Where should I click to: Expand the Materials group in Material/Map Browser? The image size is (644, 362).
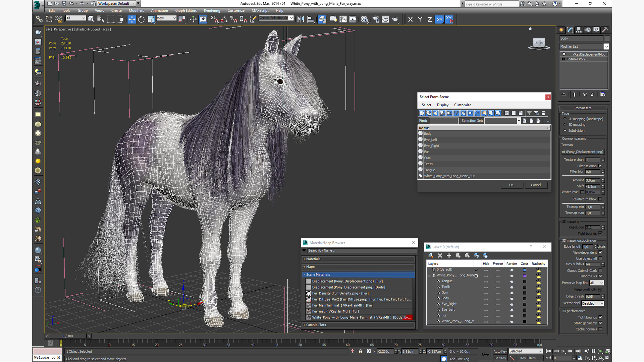point(358,259)
